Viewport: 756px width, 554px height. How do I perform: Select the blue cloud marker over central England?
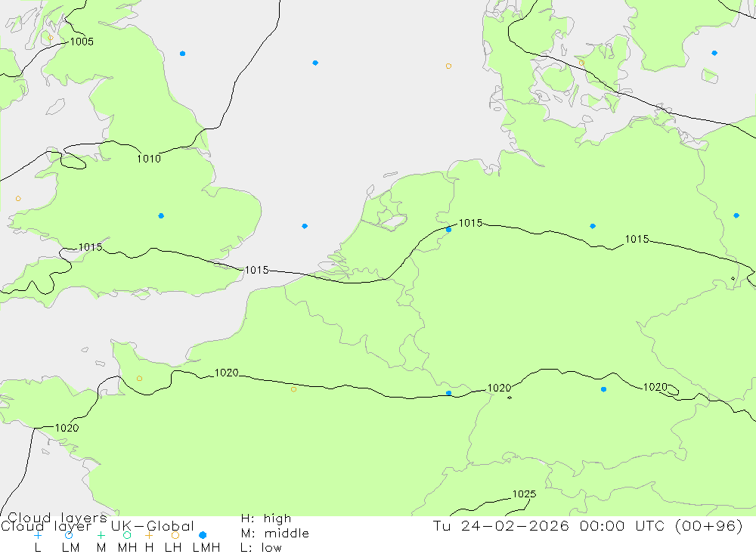click(161, 216)
